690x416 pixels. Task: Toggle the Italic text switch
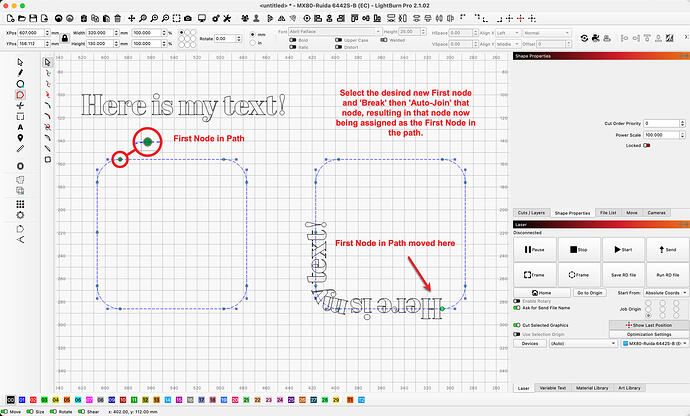pos(293,47)
